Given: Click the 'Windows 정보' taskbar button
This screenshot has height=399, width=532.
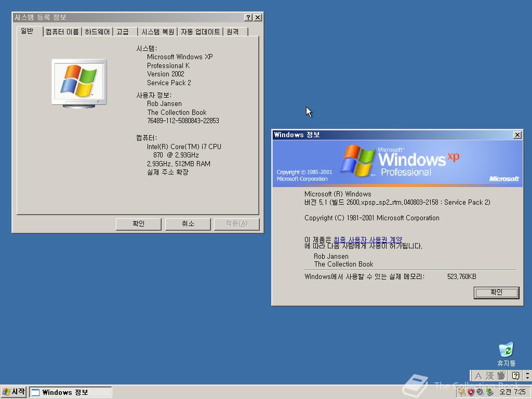Looking at the screenshot, I should pyautogui.click(x=70, y=392).
